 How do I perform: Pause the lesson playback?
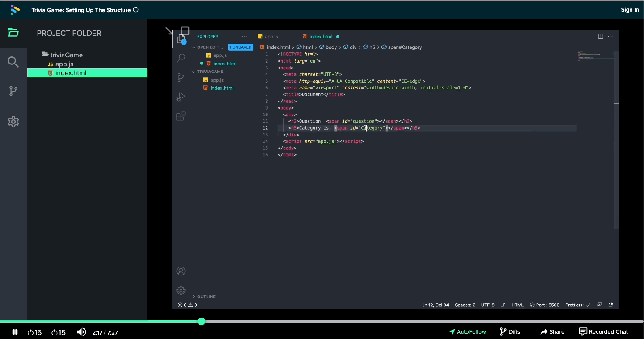(x=15, y=332)
